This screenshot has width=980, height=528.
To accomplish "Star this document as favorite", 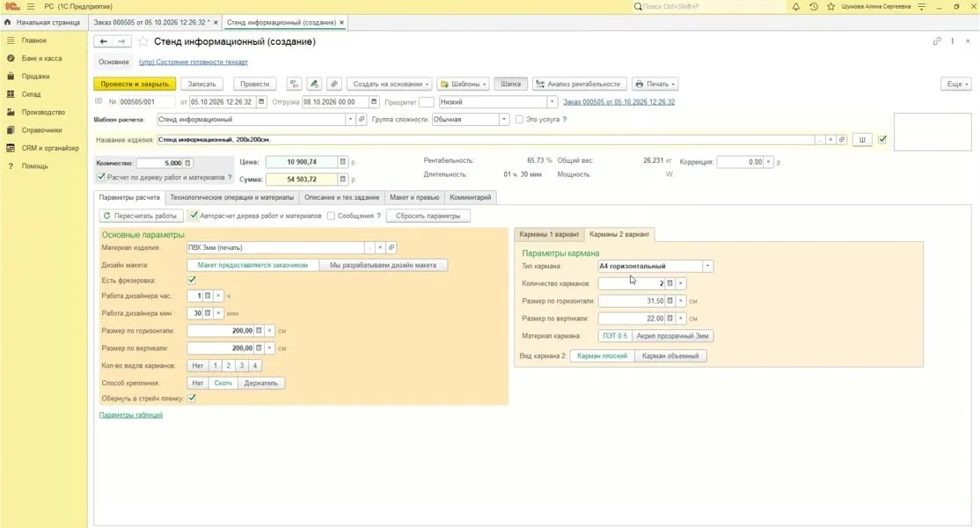I will (x=143, y=41).
